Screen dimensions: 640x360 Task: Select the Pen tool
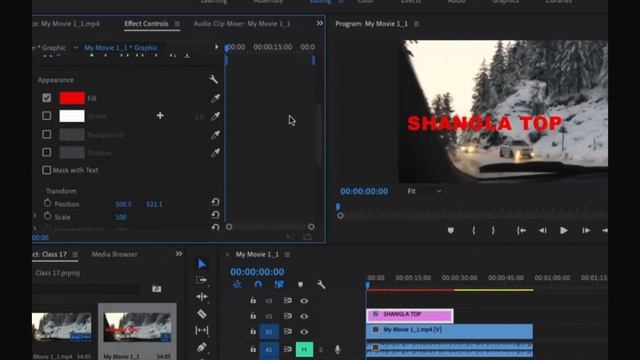(202, 347)
